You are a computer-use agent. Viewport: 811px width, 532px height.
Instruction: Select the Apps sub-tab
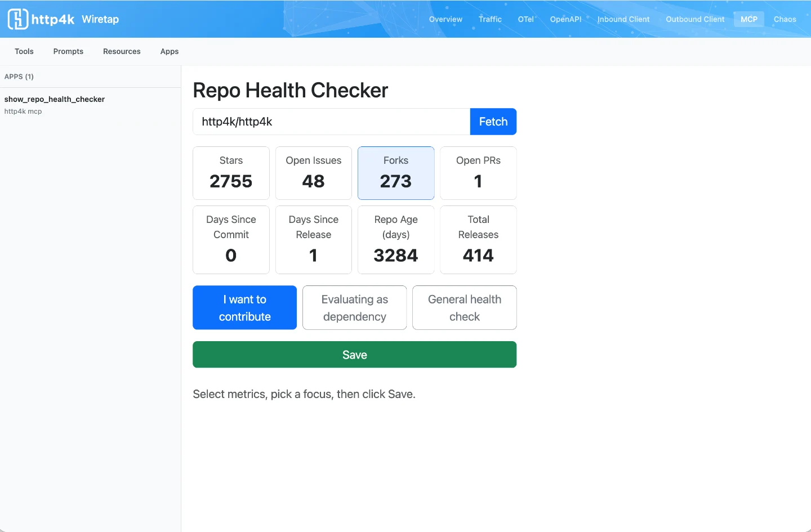(170, 51)
